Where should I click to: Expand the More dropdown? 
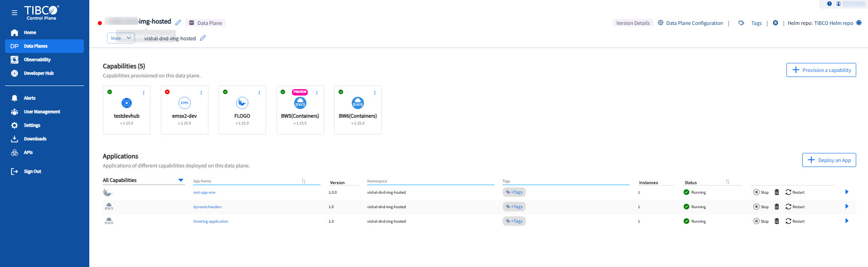pyautogui.click(x=121, y=38)
